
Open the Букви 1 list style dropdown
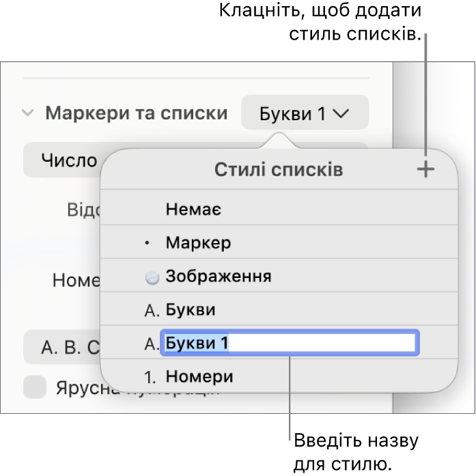tap(305, 113)
